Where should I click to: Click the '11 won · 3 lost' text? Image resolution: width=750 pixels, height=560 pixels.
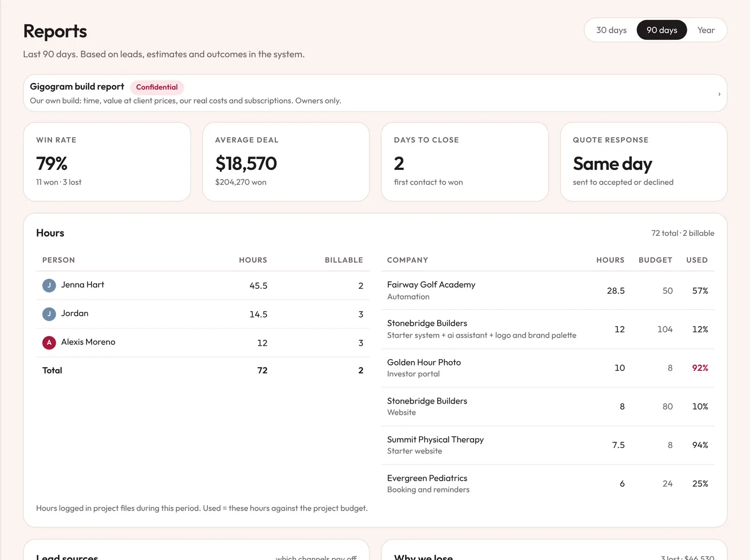[59, 182]
